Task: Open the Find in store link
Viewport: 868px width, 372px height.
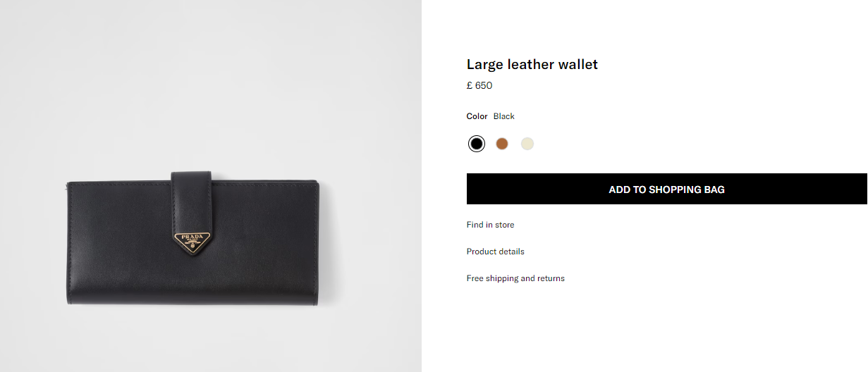Action: [490, 225]
